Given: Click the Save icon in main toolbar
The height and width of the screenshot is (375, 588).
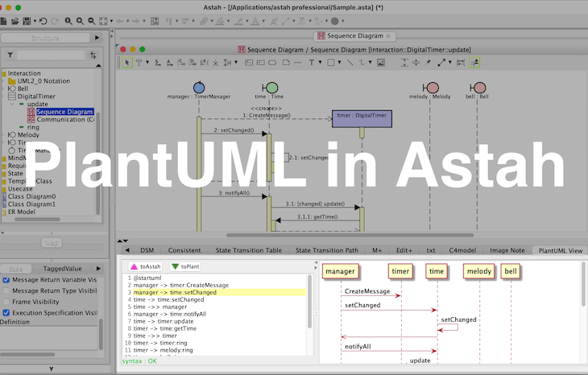Looking at the screenshot, I should point(27,20).
